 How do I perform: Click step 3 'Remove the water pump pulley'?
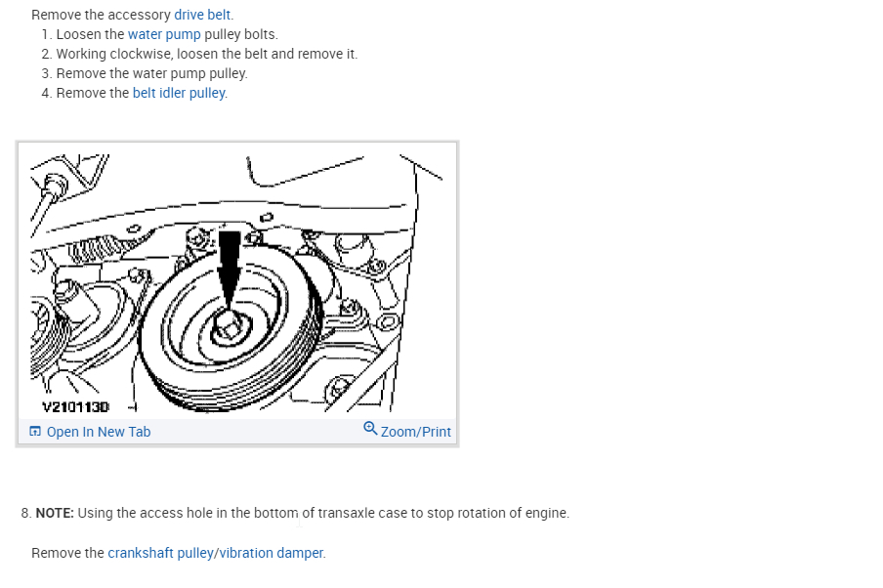click(x=152, y=73)
